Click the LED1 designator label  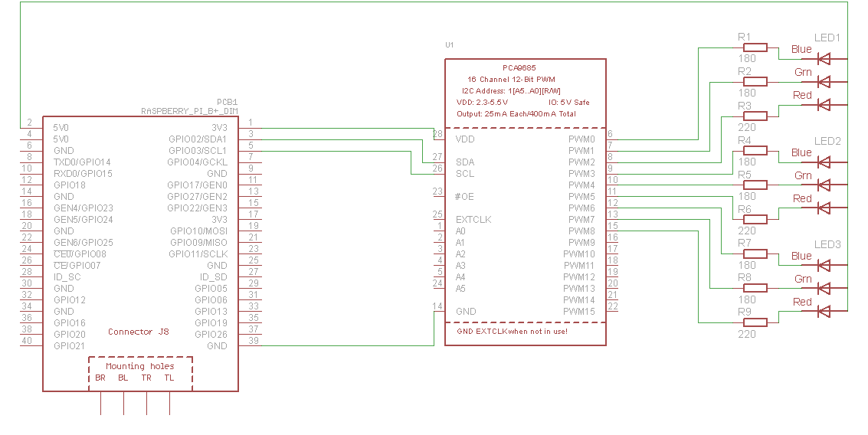click(827, 38)
